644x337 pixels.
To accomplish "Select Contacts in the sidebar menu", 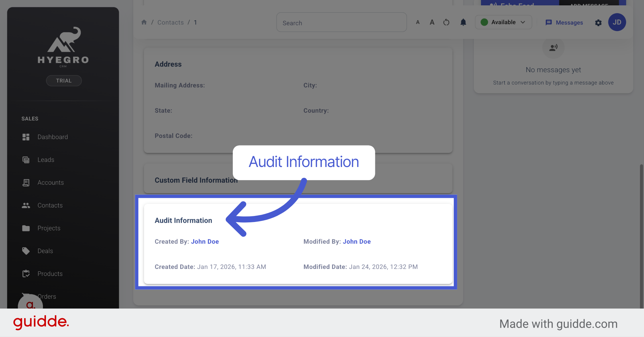I will [x=50, y=205].
